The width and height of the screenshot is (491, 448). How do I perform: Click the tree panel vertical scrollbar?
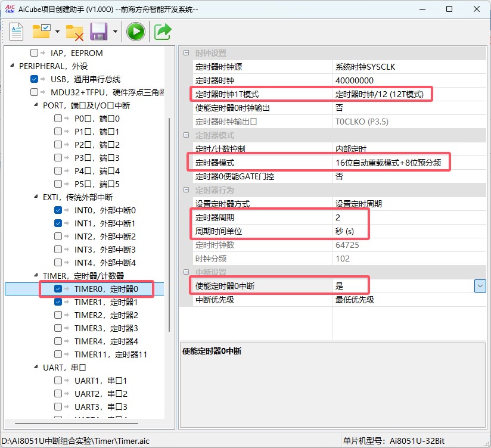pyautogui.click(x=169, y=225)
